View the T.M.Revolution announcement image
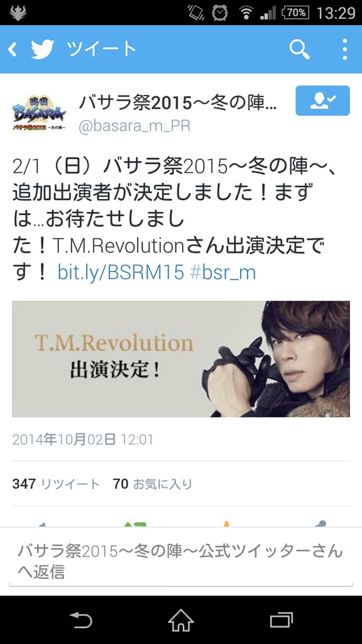 coord(181,359)
